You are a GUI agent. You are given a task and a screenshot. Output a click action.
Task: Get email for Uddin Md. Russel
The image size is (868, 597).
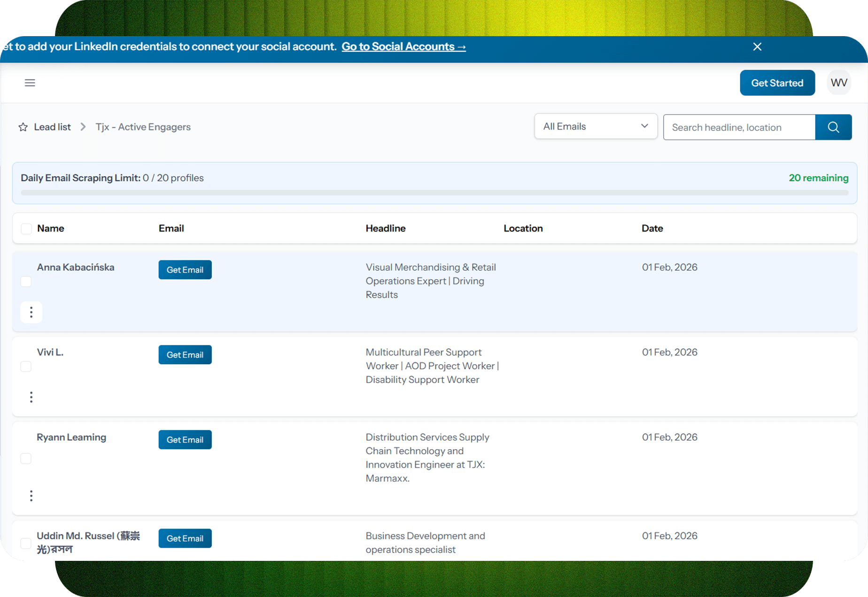click(185, 538)
